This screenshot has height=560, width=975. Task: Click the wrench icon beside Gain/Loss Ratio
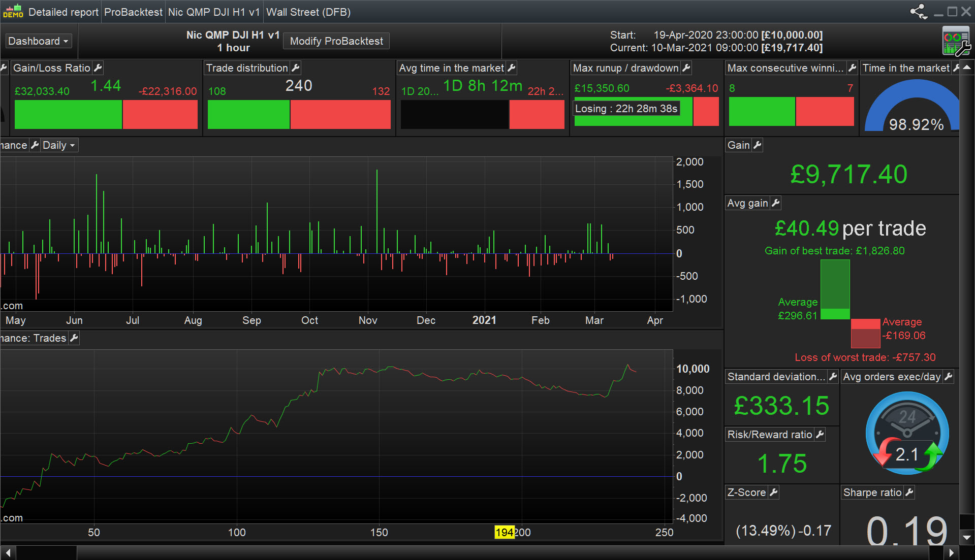[99, 68]
